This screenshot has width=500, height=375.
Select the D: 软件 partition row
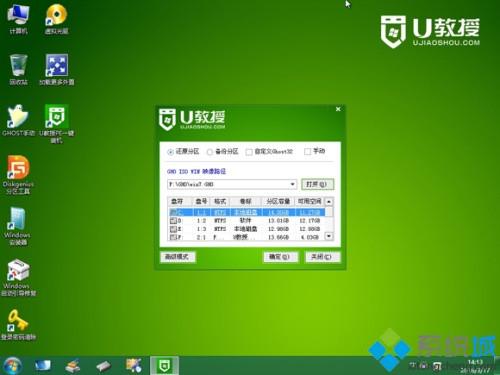[247, 221]
